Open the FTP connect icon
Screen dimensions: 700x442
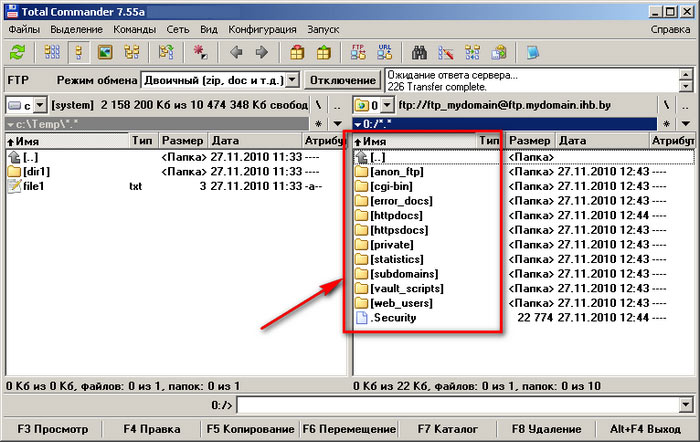(x=358, y=53)
